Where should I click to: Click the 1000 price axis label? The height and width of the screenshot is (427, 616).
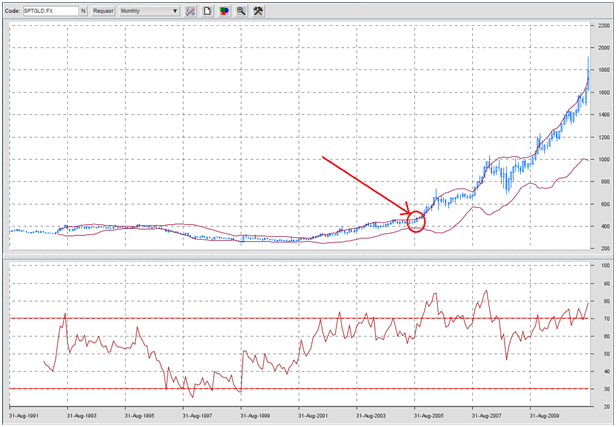pyautogui.click(x=602, y=160)
